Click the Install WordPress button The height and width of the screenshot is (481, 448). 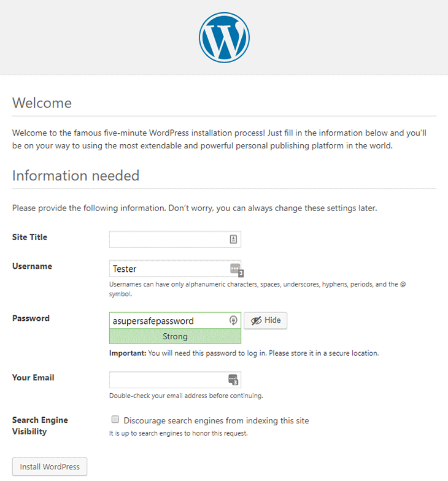[50, 466]
